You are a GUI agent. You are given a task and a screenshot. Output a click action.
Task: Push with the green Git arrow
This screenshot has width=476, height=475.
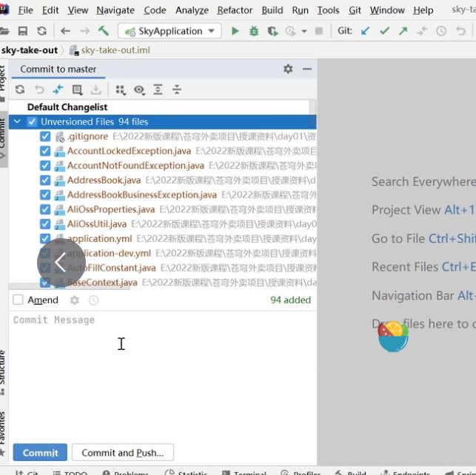coord(403,31)
